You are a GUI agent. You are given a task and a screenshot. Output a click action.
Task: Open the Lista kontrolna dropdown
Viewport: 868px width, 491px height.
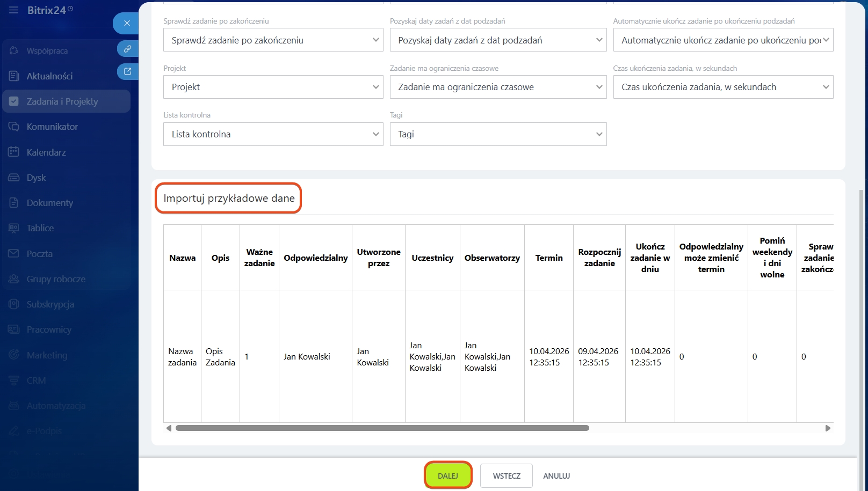[x=273, y=134]
